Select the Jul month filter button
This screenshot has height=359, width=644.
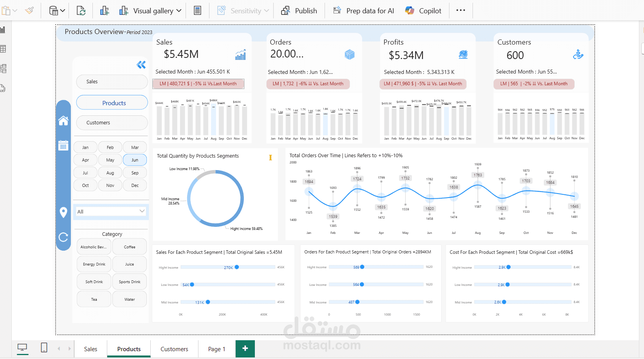[x=85, y=172]
